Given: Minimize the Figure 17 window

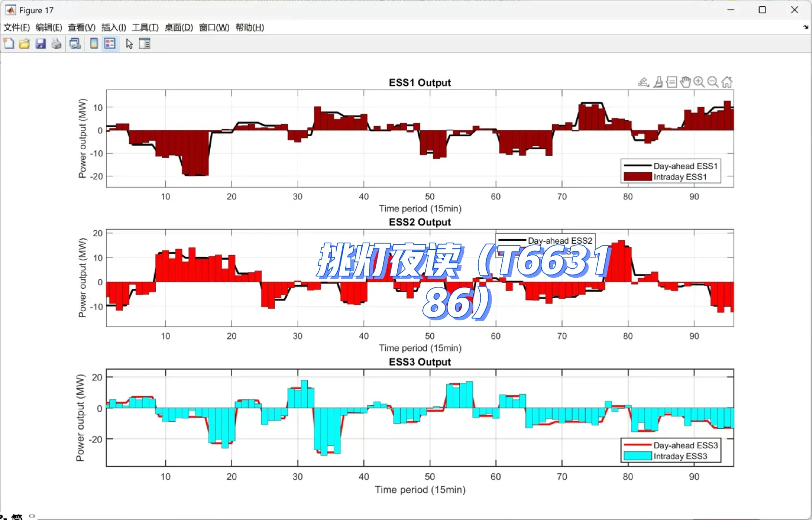Looking at the screenshot, I should 731,10.
